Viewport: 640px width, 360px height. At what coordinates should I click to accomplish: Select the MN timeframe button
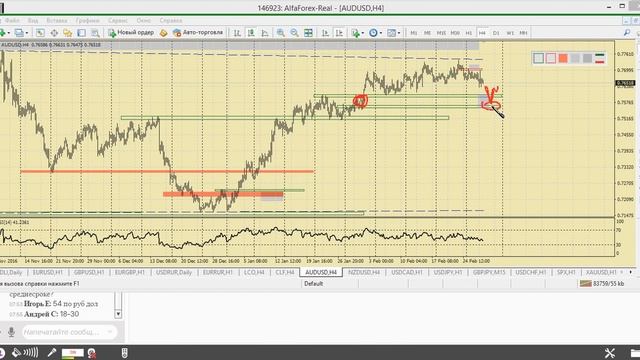(x=523, y=33)
